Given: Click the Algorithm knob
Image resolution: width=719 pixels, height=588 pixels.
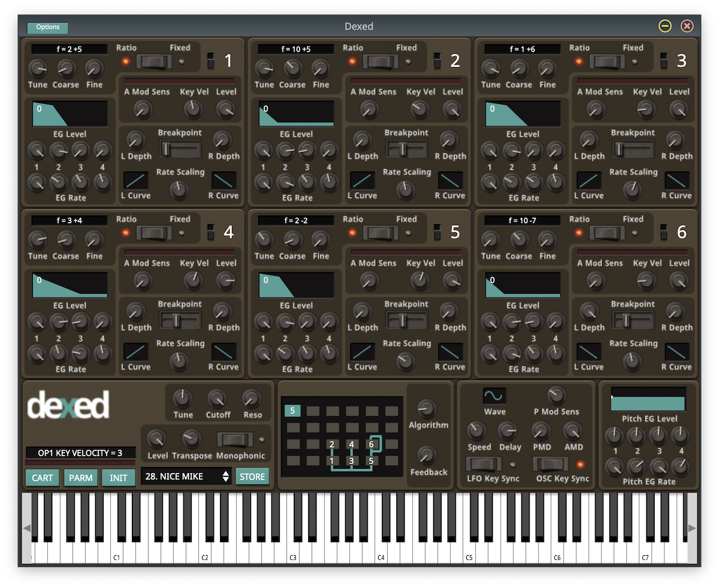Looking at the screenshot, I should click(x=427, y=408).
